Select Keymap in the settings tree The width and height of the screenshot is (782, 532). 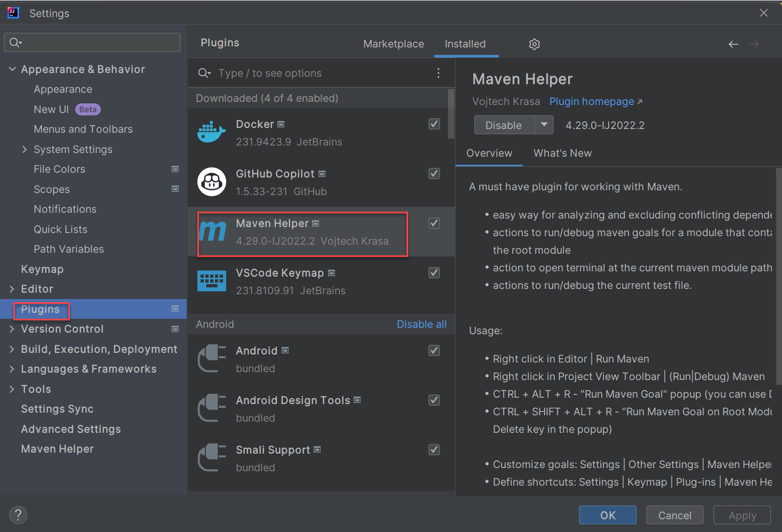coord(42,269)
